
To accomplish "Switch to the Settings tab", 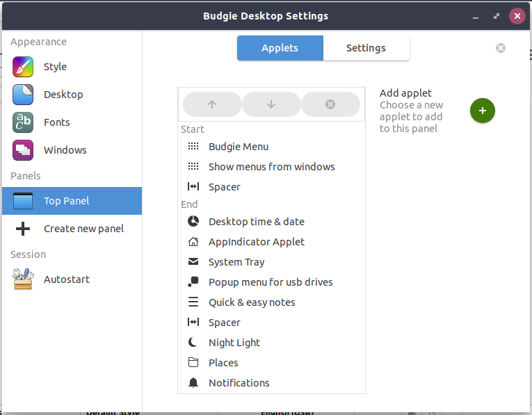I will [x=366, y=48].
